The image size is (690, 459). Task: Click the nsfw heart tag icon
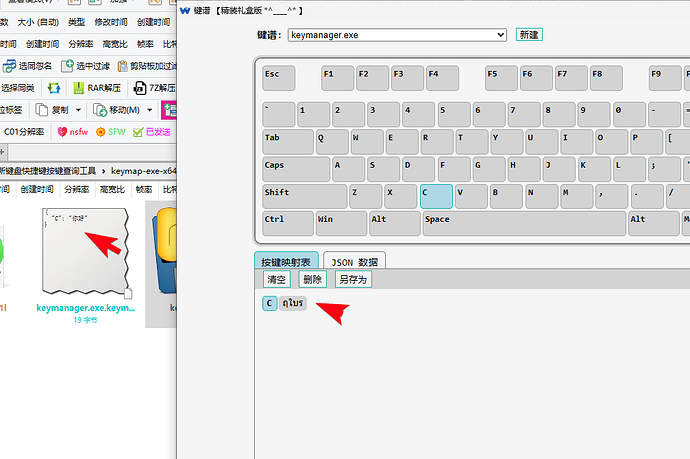[x=62, y=131]
